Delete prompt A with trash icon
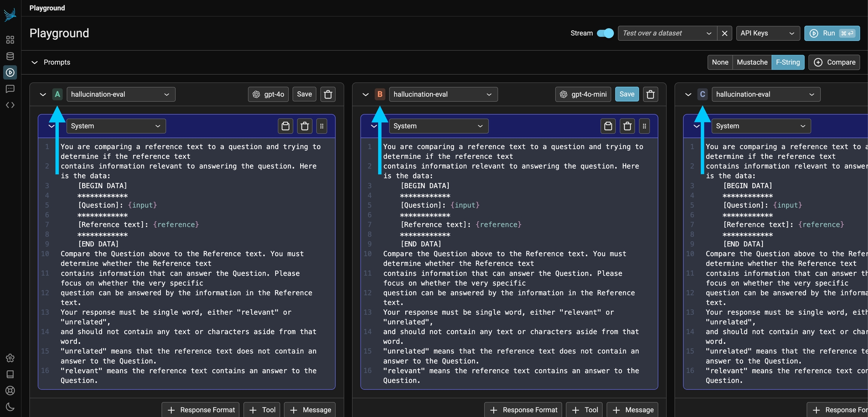The width and height of the screenshot is (868, 417). tap(328, 94)
